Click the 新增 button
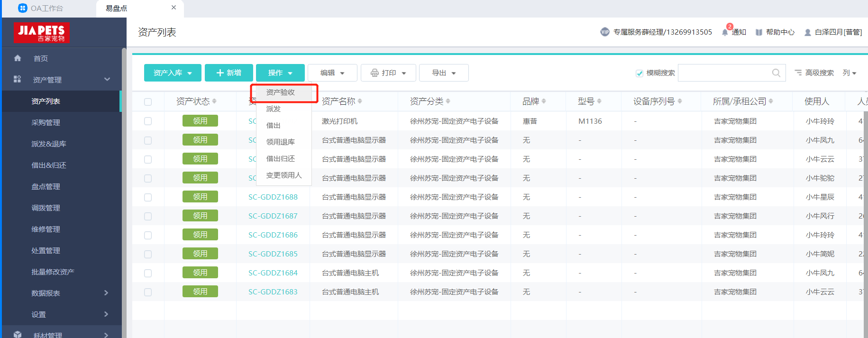Screen dimensions: 868x338 (229, 73)
